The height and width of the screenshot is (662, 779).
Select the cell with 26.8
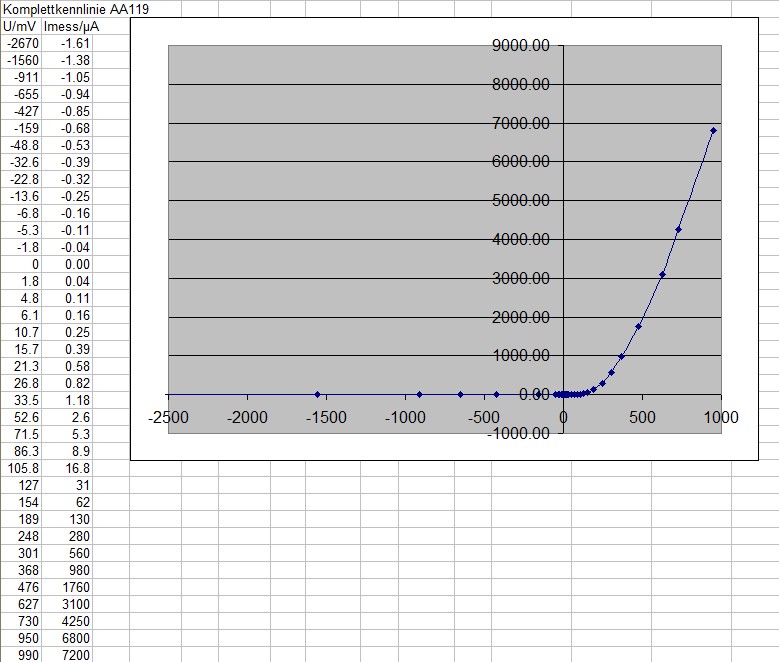point(21,383)
